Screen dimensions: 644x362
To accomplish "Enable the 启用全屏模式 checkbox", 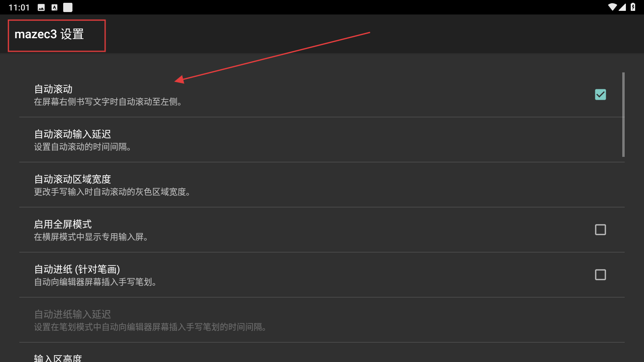I will 600,230.
